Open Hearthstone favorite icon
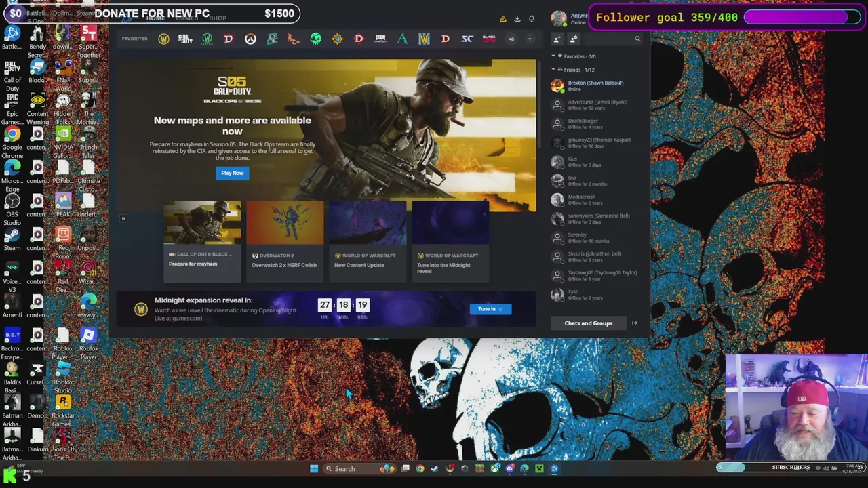This screenshot has width=868, height=488. tap(337, 39)
